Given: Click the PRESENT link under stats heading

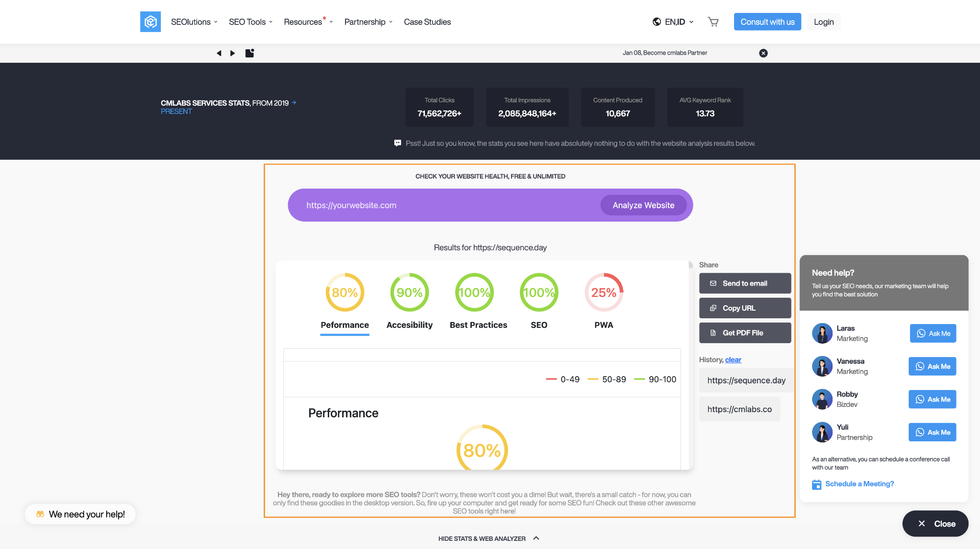Looking at the screenshot, I should (176, 112).
